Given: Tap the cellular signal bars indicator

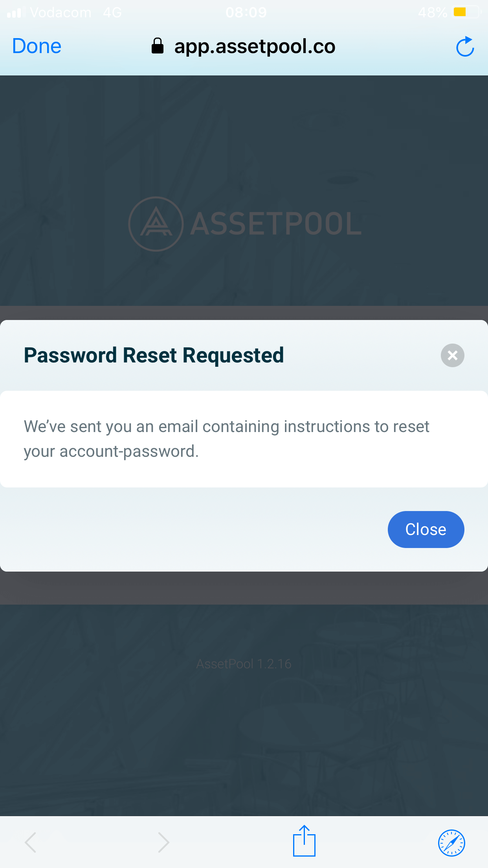Looking at the screenshot, I should [15, 12].
